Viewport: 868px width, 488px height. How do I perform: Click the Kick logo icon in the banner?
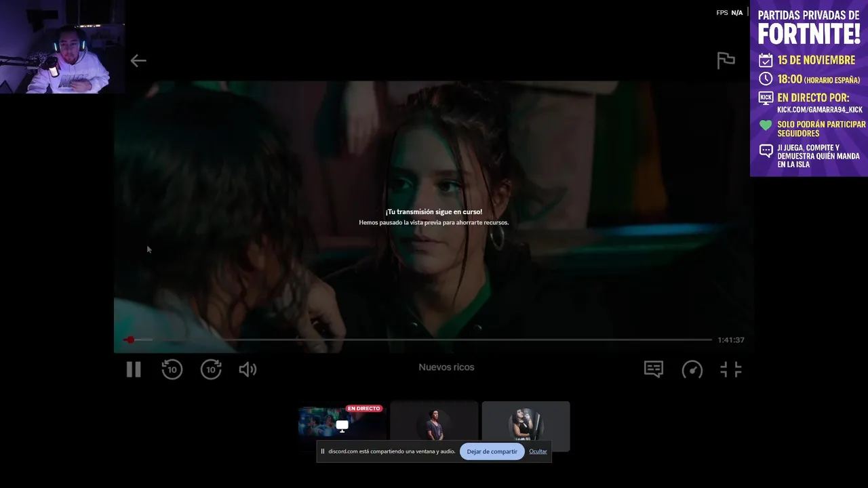pos(766,98)
